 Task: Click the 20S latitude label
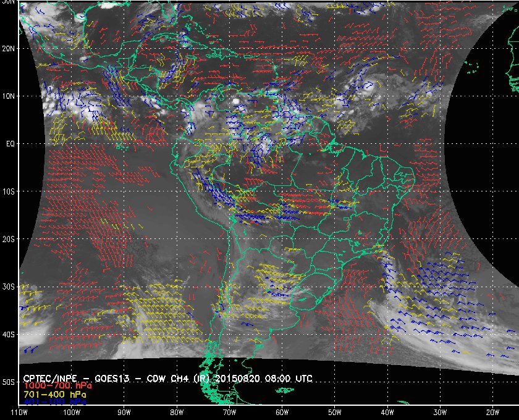[8, 239]
